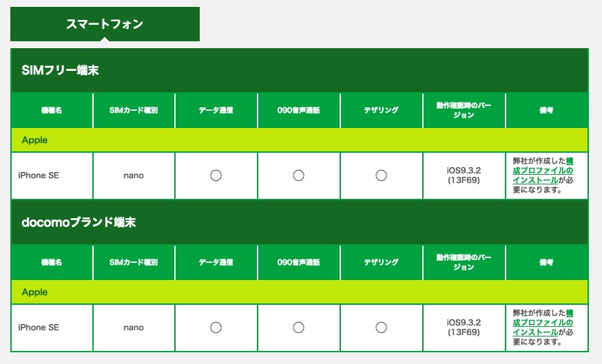Click the data communication circle in the docomo table
The height and width of the screenshot is (364, 602).
point(216,328)
